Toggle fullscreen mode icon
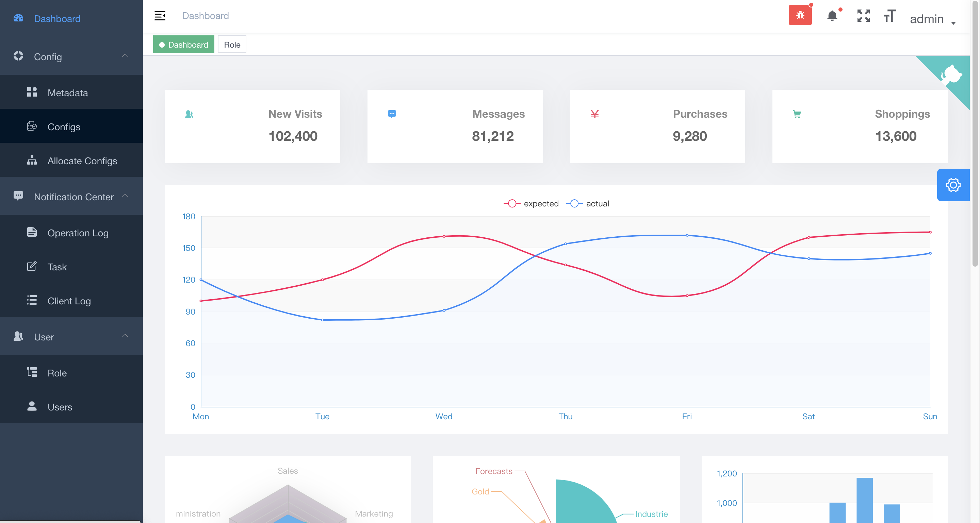This screenshot has width=980, height=523. (x=863, y=16)
